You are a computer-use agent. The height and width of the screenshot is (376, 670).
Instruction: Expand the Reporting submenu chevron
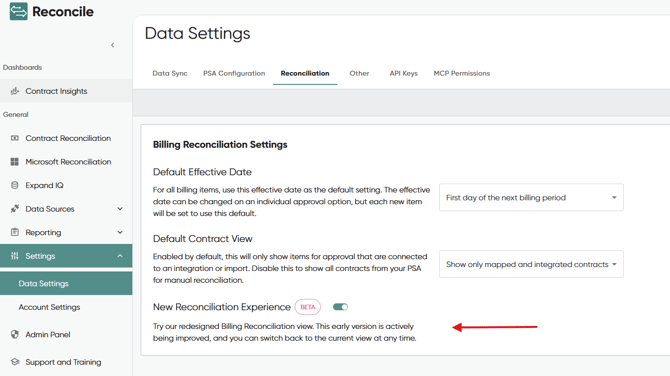pos(120,232)
